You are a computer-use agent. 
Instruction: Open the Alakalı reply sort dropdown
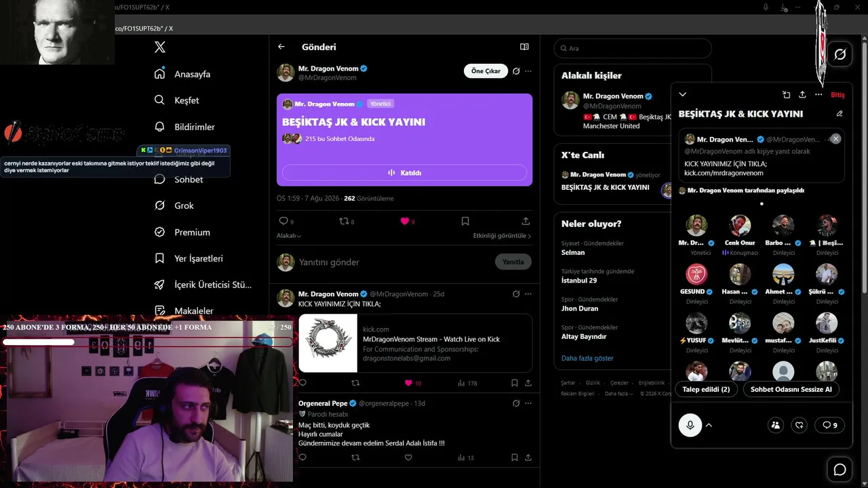click(x=289, y=236)
